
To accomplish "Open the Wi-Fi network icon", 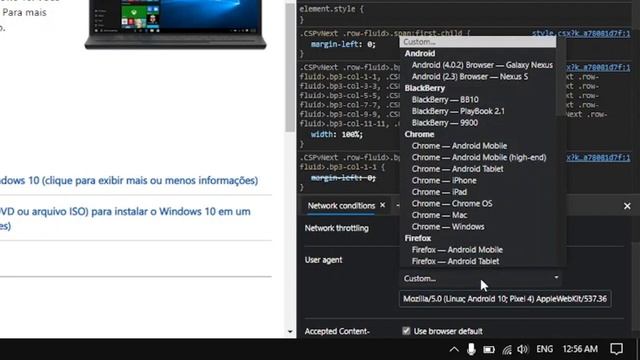I will point(507,349).
